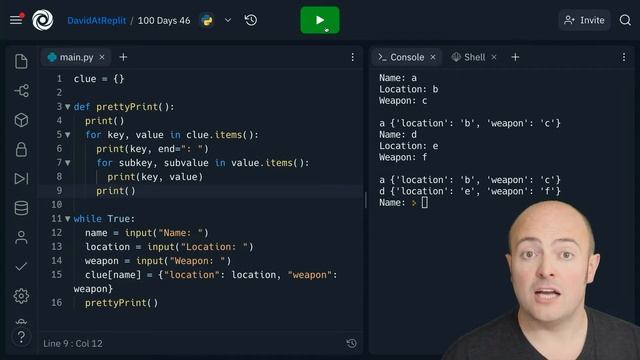Click the 100 Days 46 repl name
Viewport: 640px width, 360px height.
click(164, 20)
